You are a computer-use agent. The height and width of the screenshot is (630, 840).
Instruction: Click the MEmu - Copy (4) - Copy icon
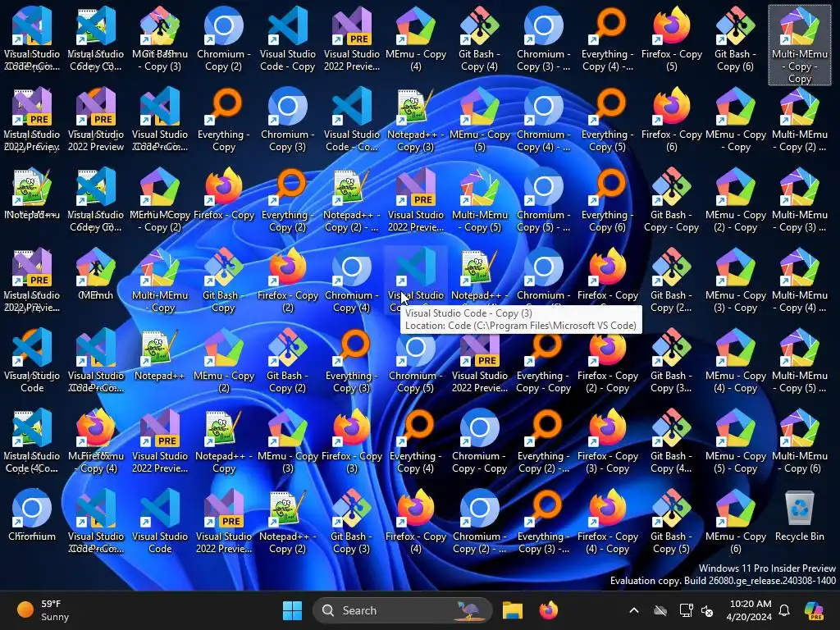pos(735,362)
